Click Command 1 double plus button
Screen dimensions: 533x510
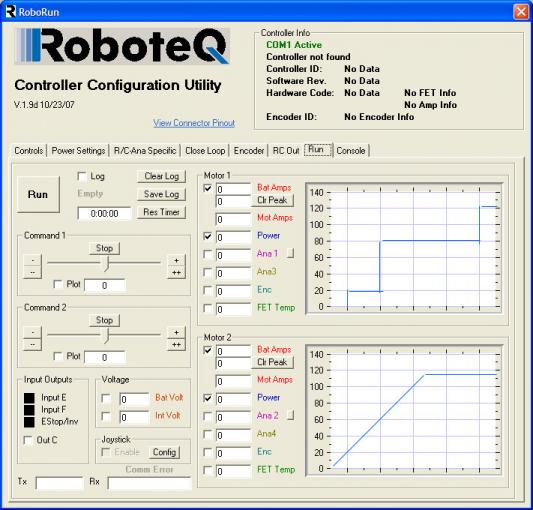[176, 273]
